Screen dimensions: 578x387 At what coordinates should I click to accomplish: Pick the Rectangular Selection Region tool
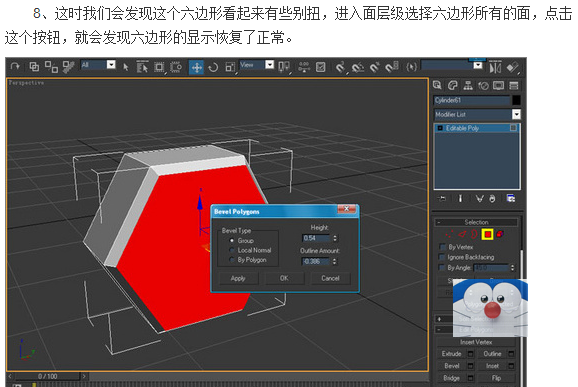click(x=159, y=67)
